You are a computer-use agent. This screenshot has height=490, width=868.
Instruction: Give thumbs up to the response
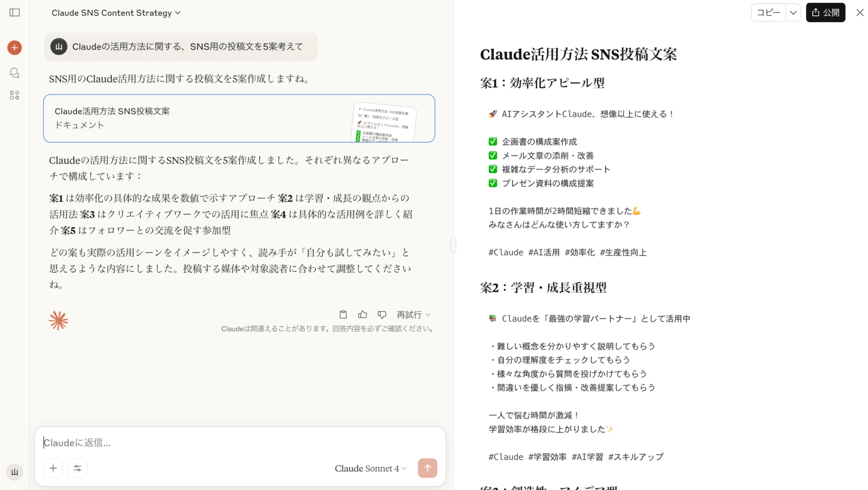pos(362,314)
